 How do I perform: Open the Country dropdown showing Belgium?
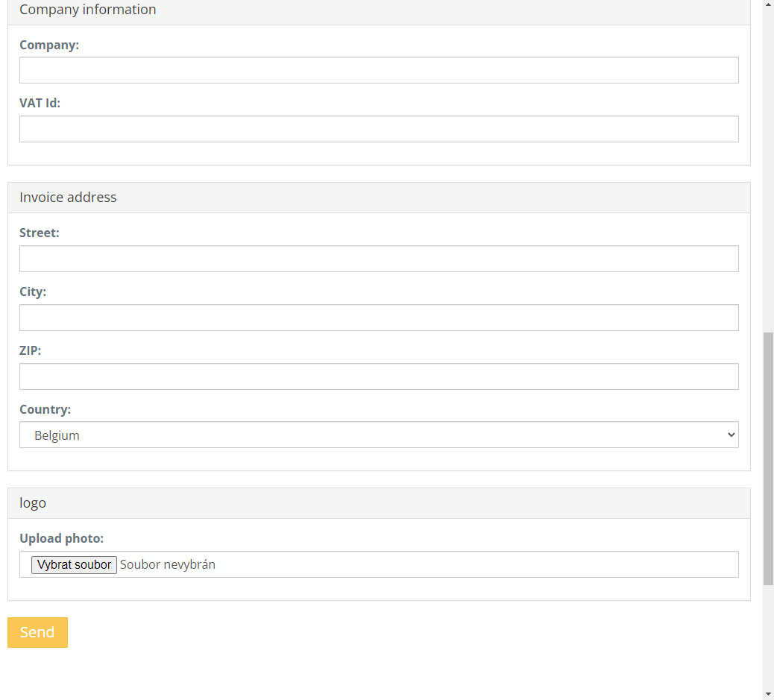point(379,435)
